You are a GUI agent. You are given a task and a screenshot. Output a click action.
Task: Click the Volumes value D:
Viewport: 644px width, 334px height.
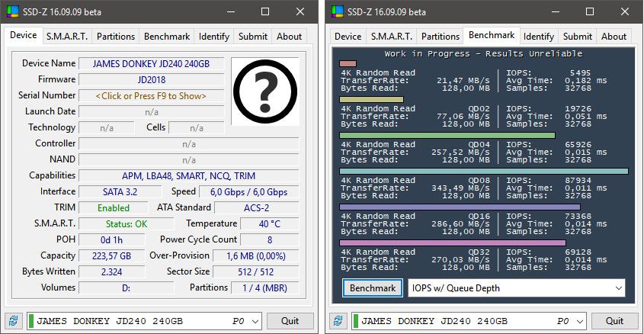(126, 288)
